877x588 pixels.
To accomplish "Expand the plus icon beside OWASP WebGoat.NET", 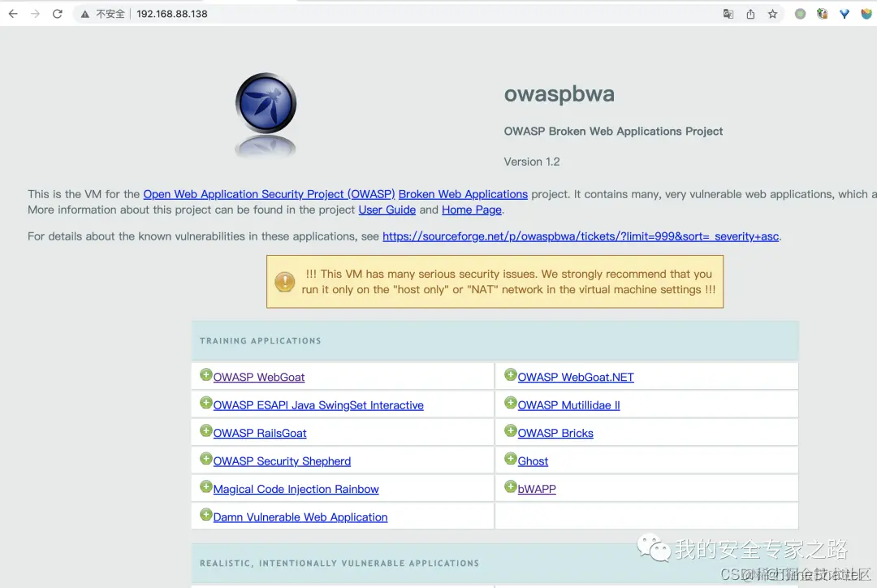I will tap(510, 375).
